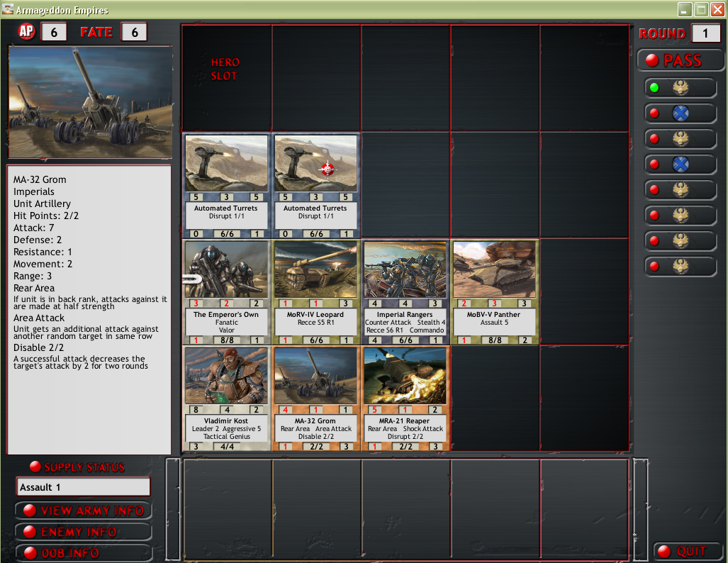The height and width of the screenshot is (563, 728).
Task: Click the upper blue cross faction emblem
Action: pos(681,113)
